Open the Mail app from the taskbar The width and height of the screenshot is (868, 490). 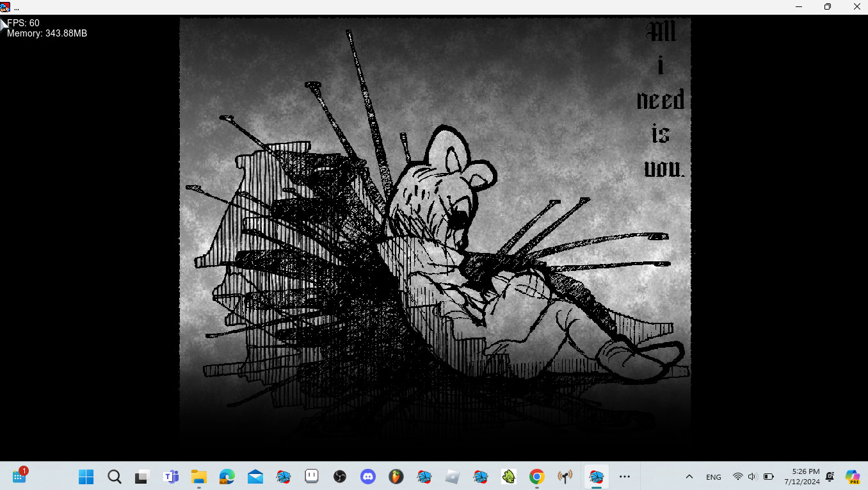255,477
